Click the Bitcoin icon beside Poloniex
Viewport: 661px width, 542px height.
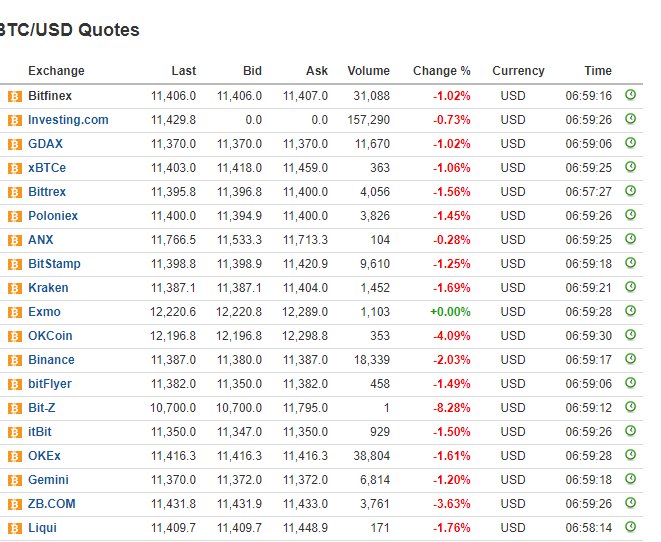[x=15, y=217]
